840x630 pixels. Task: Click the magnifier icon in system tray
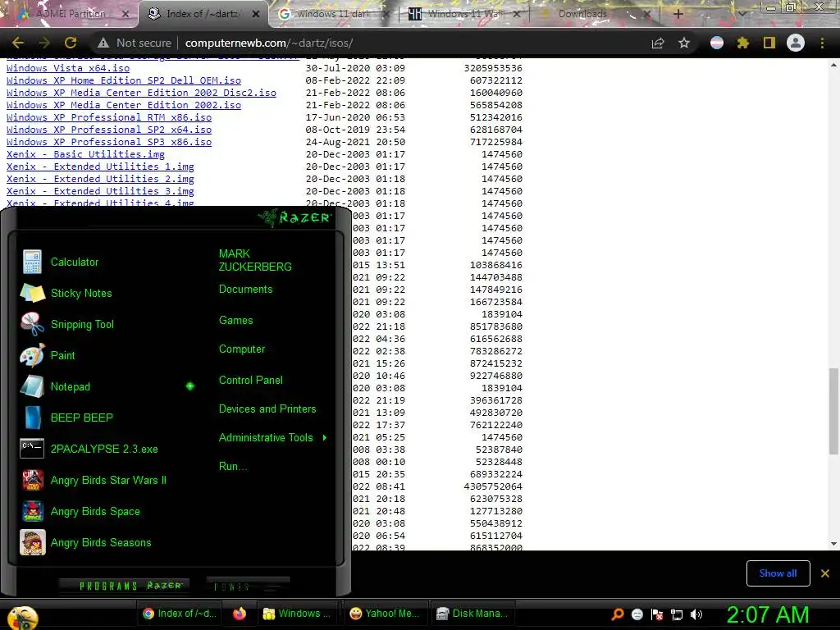point(618,614)
